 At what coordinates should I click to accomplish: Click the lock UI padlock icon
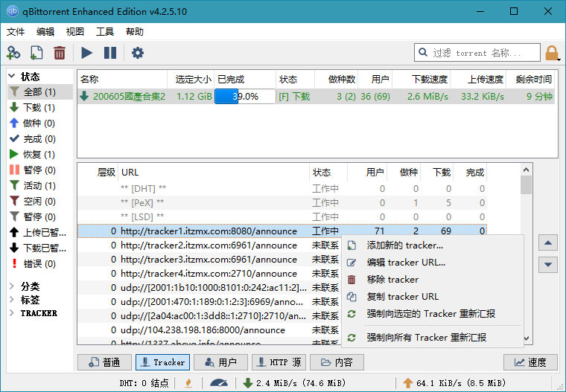pos(552,53)
